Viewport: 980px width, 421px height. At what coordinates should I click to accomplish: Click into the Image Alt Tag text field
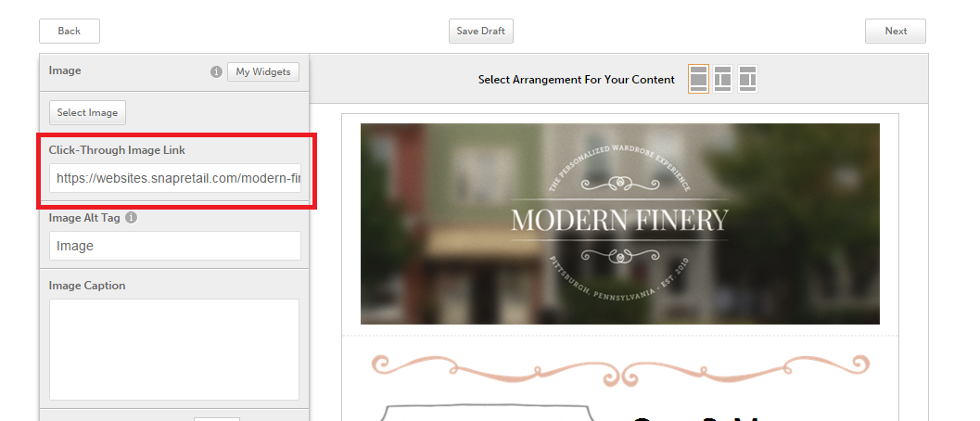[x=175, y=246]
